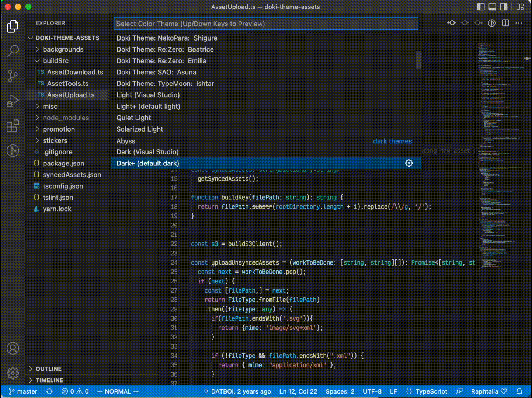Open AssetTools.ts file

click(x=67, y=84)
